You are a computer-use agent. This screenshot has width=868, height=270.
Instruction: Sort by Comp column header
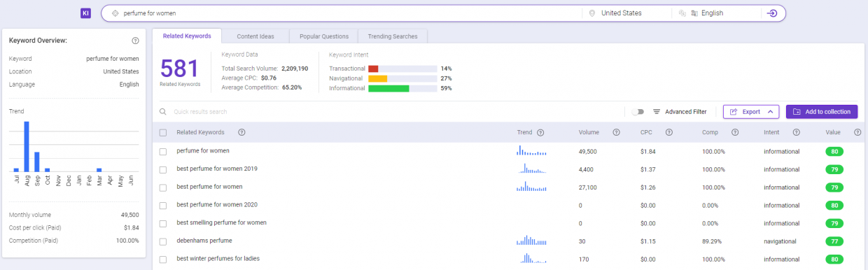710,132
